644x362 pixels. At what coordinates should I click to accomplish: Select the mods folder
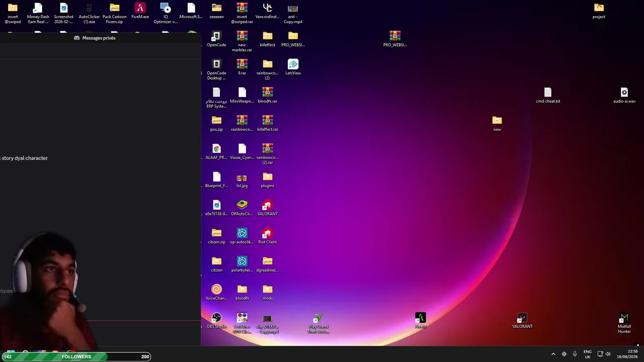click(x=267, y=293)
